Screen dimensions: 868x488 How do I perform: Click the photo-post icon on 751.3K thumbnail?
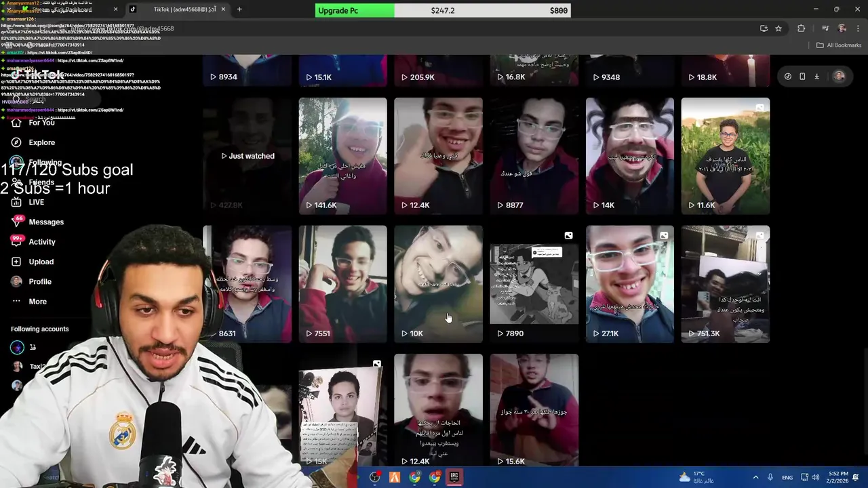[759, 236]
